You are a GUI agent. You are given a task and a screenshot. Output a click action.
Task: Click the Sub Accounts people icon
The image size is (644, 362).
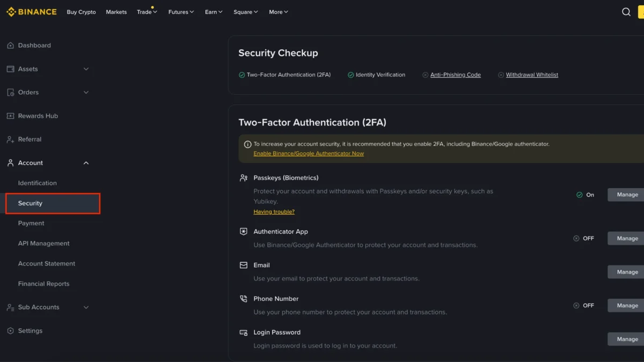(10, 307)
